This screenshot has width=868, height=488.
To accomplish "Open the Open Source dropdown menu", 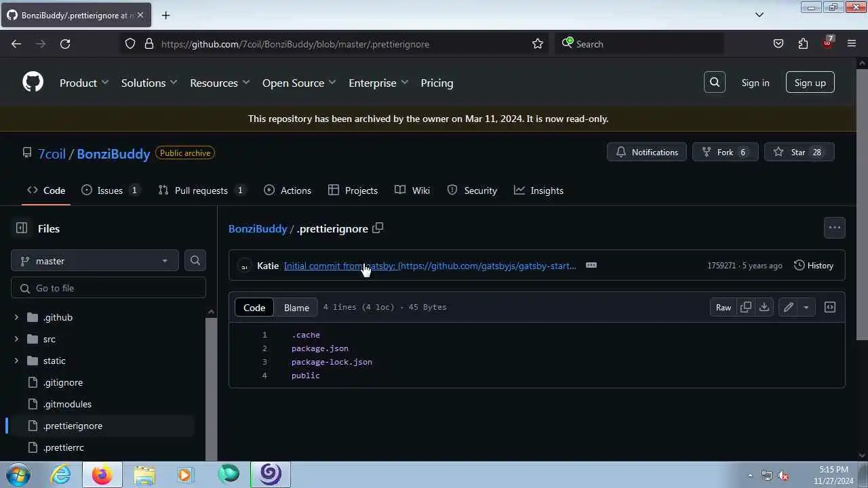I will click(x=299, y=83).
